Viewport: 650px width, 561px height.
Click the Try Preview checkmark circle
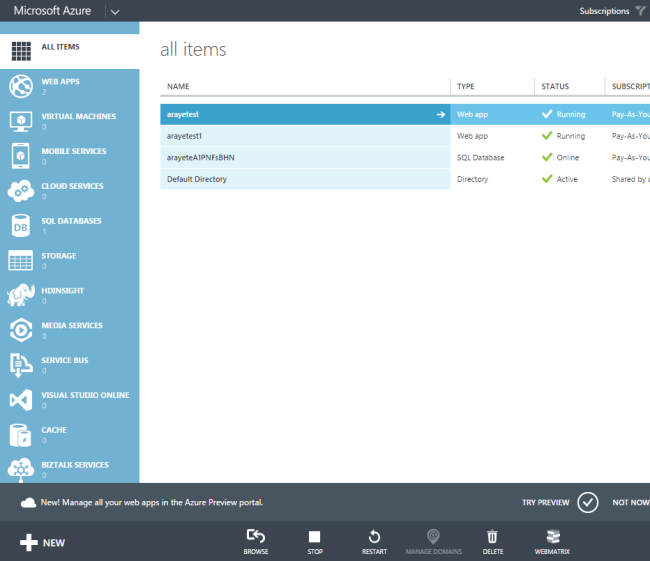point(588,503)
